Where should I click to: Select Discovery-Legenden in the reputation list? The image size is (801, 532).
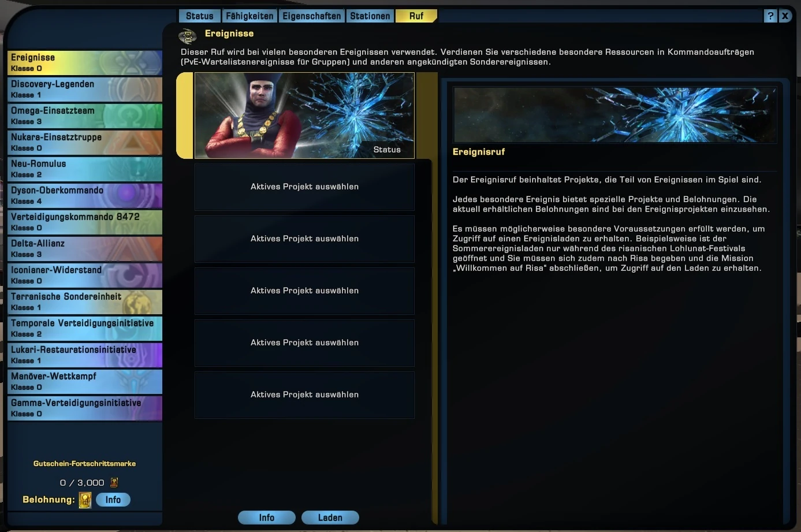[x=85, y=89]
